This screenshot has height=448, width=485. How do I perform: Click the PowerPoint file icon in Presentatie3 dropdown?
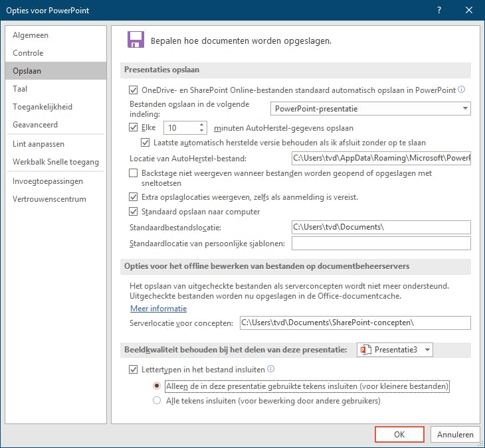point(365,350)
